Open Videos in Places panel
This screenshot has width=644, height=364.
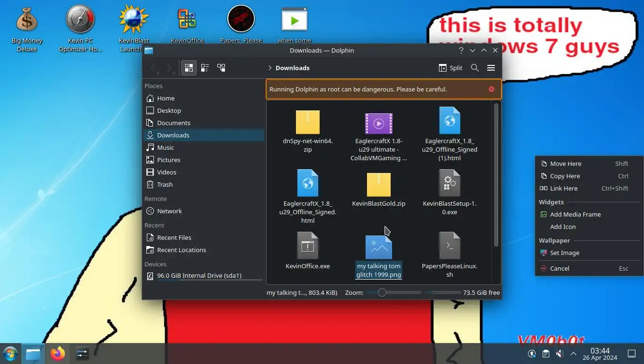click(x=204, y=172)
